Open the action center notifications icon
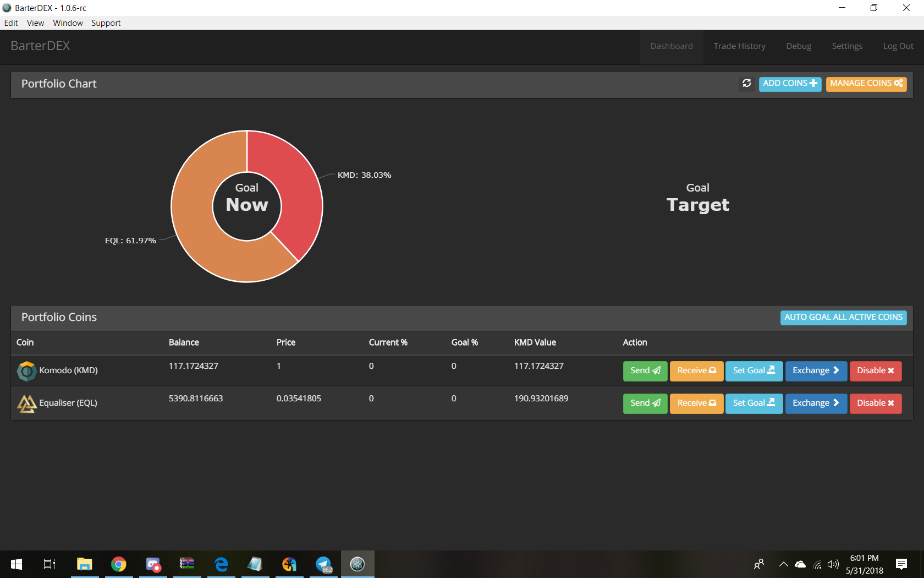The image size is (924, 578). pos(901,564)
